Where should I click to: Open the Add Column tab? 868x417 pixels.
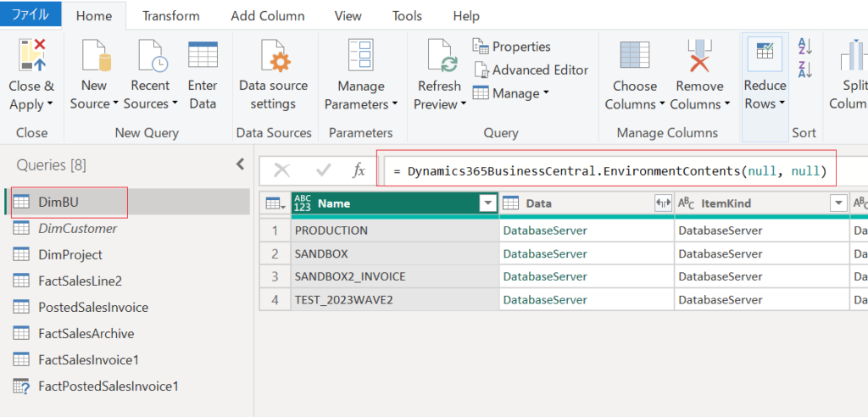click(x=266, y=16)
